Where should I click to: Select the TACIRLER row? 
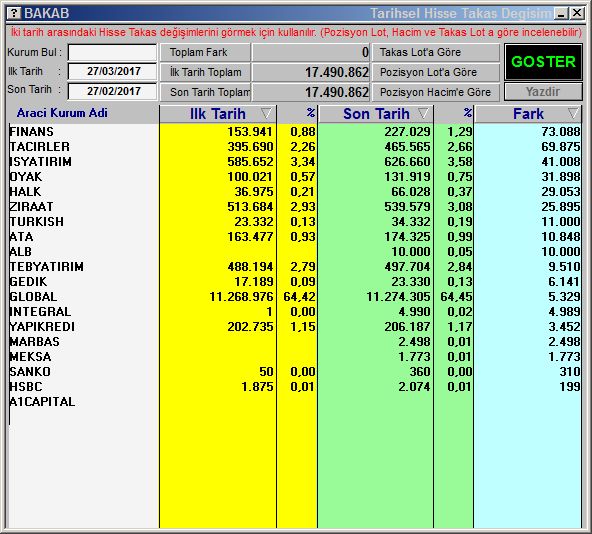(x=295, y=147)
